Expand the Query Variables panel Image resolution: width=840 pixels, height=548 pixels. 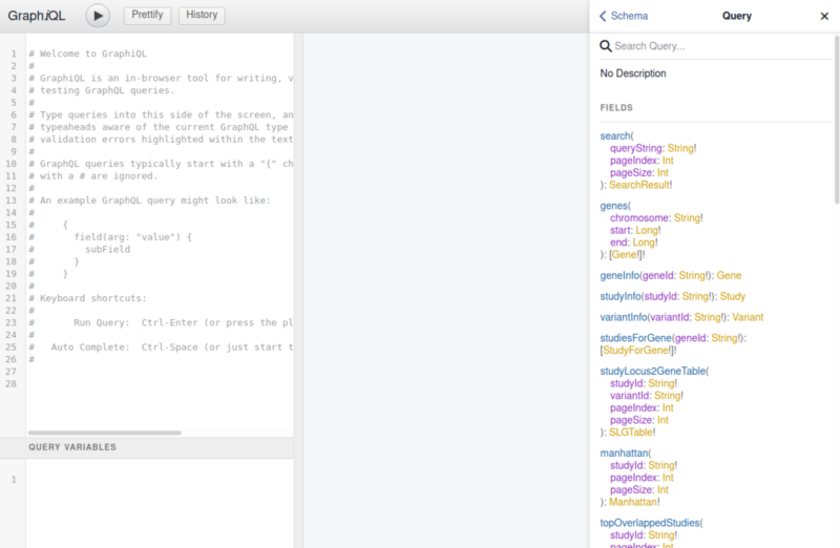147,447
